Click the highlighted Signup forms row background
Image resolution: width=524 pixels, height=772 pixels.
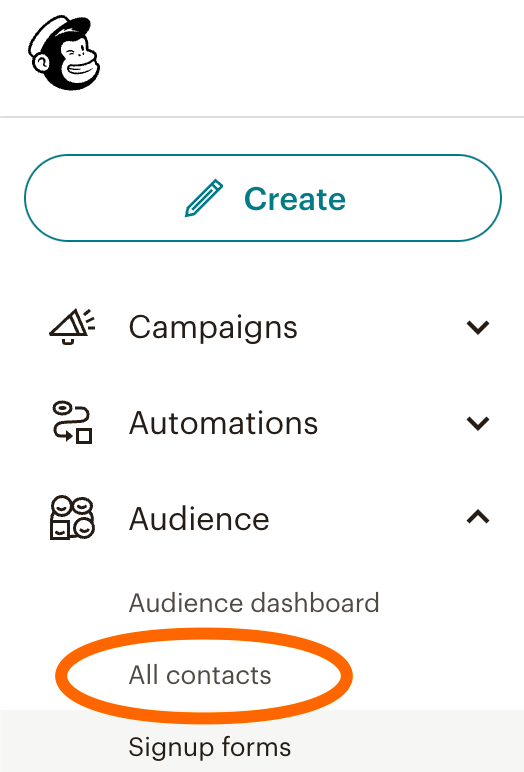[262, 741]
